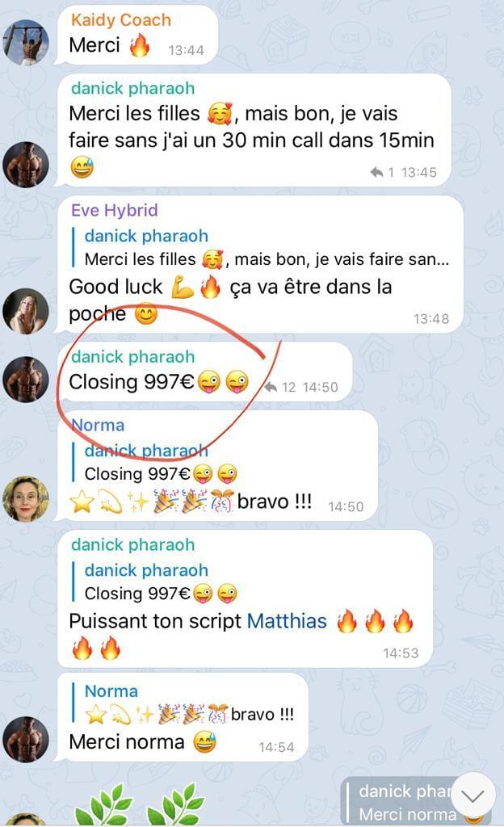
Task: Click the Matthias mention link
Action: (x=288, y=621)
